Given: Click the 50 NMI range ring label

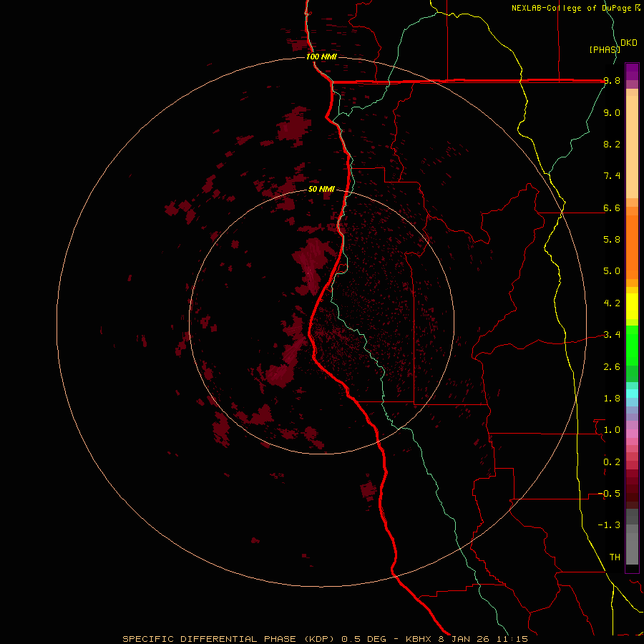Looking at the screenshot, I should click(321, 189).
